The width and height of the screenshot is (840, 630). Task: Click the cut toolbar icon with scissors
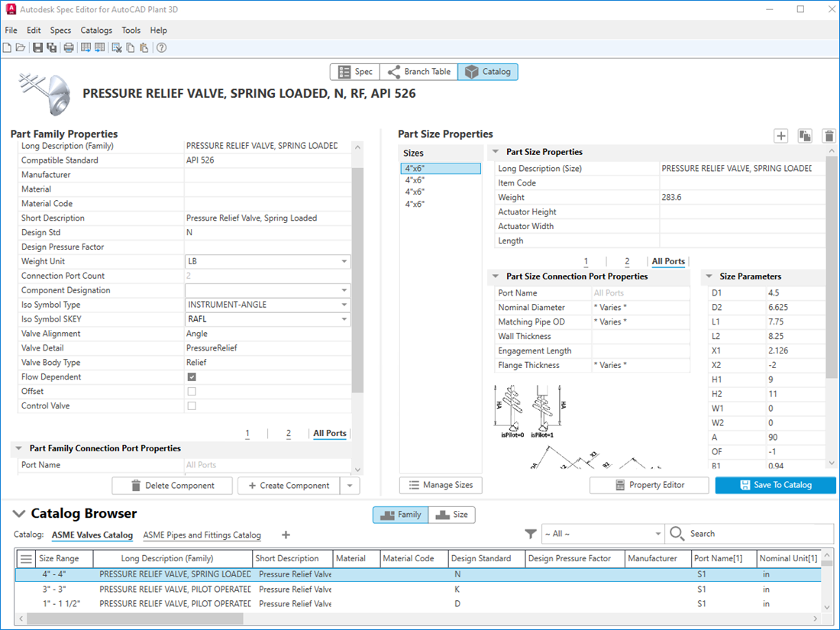[x=116, y=47]
